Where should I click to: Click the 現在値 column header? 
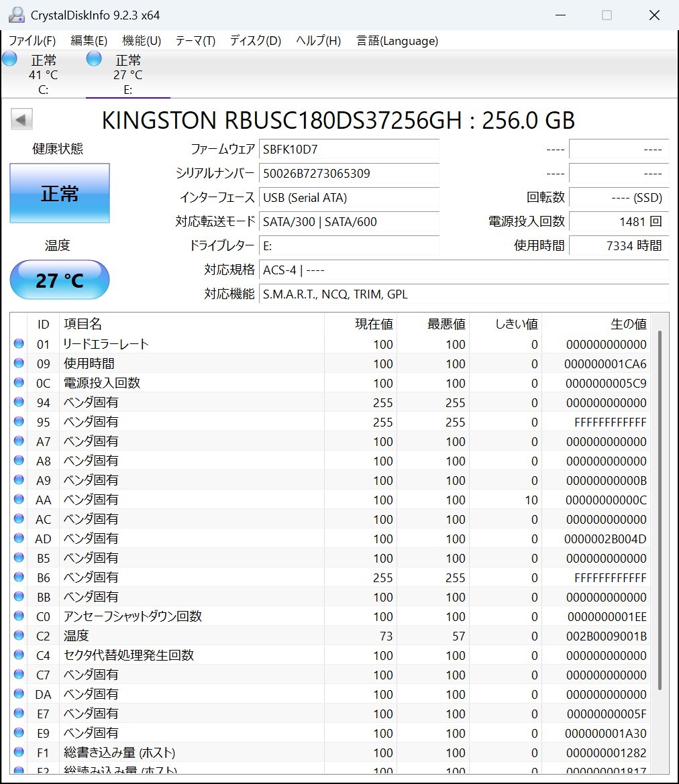coord(360,324)
